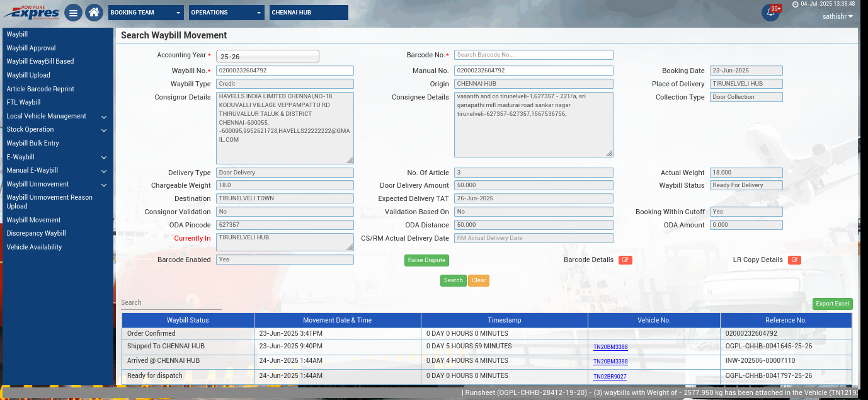Open the notifications bell
This screenshot has width=868, height=400.
coord(770,13)
